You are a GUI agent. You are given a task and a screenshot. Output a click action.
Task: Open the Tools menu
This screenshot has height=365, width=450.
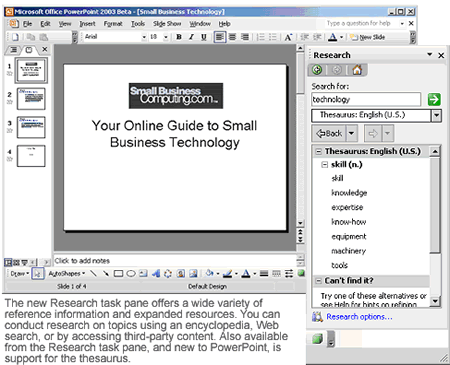click(138, 24)
